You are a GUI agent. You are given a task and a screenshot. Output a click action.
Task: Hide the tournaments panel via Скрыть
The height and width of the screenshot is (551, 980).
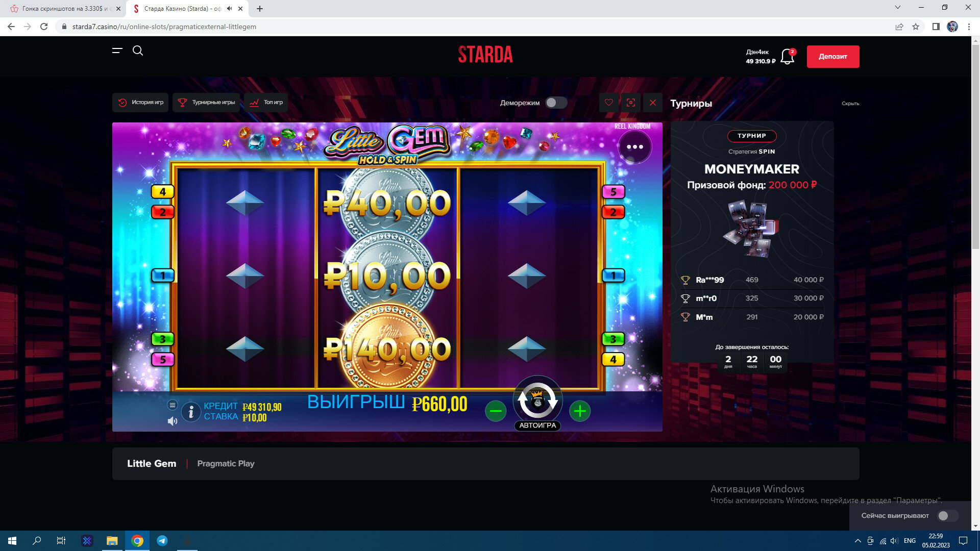click(850, 104)
